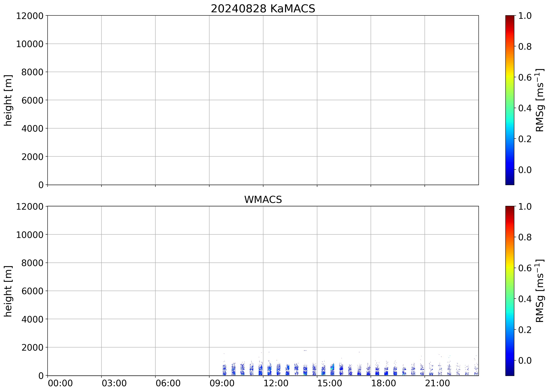Screen dimensions: 550x392
Task: Click the 09:00 time axis label
Action: 222,383
